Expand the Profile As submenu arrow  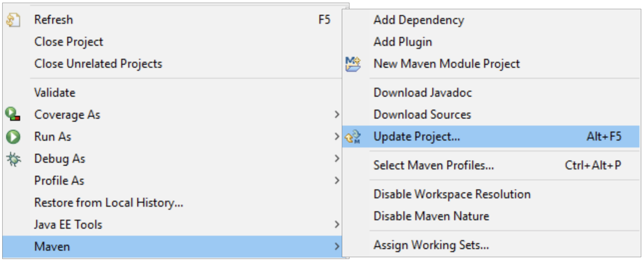pos(337,181)
